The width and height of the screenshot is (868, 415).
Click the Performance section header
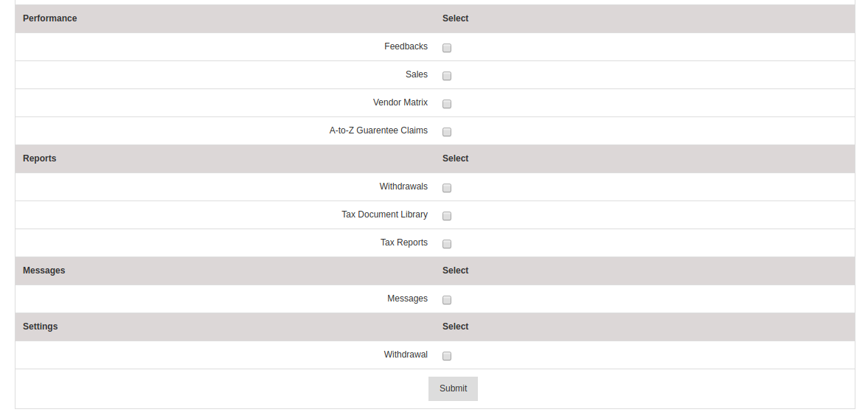click(50, 18)
